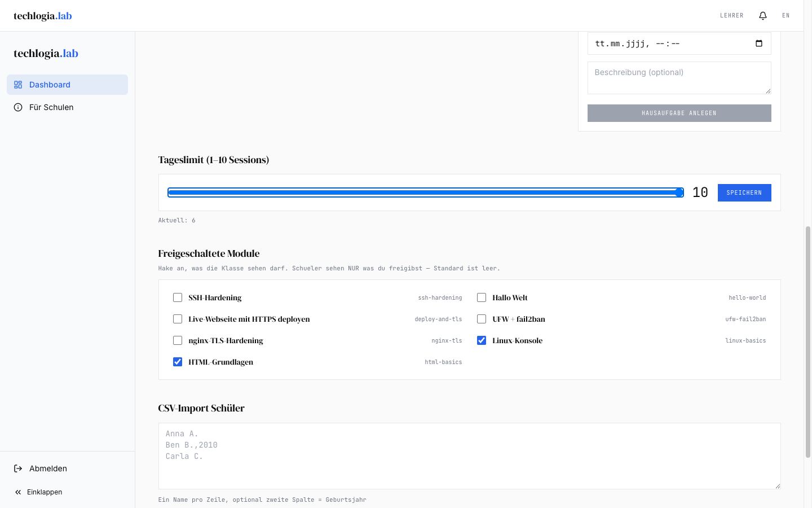The image size is (812, 508).
Task: Click the Speichern button
Action: pos(744,192)
